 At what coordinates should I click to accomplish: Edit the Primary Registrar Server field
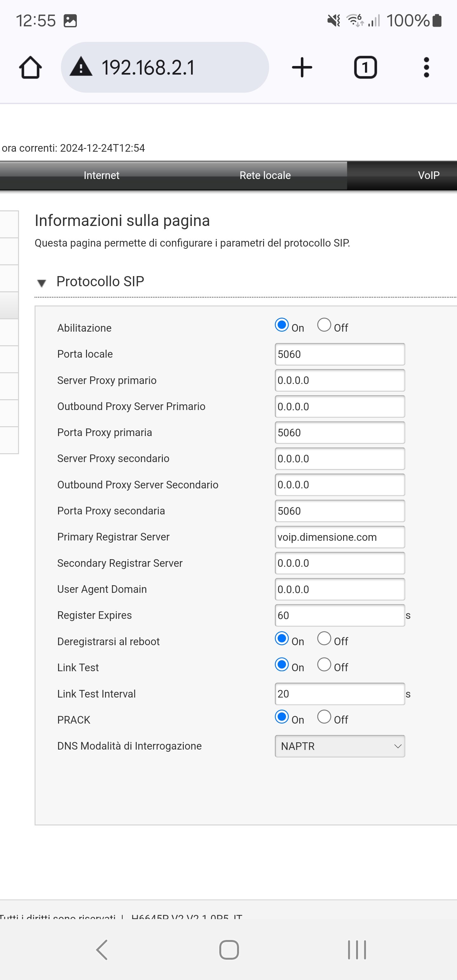point(340,537)
